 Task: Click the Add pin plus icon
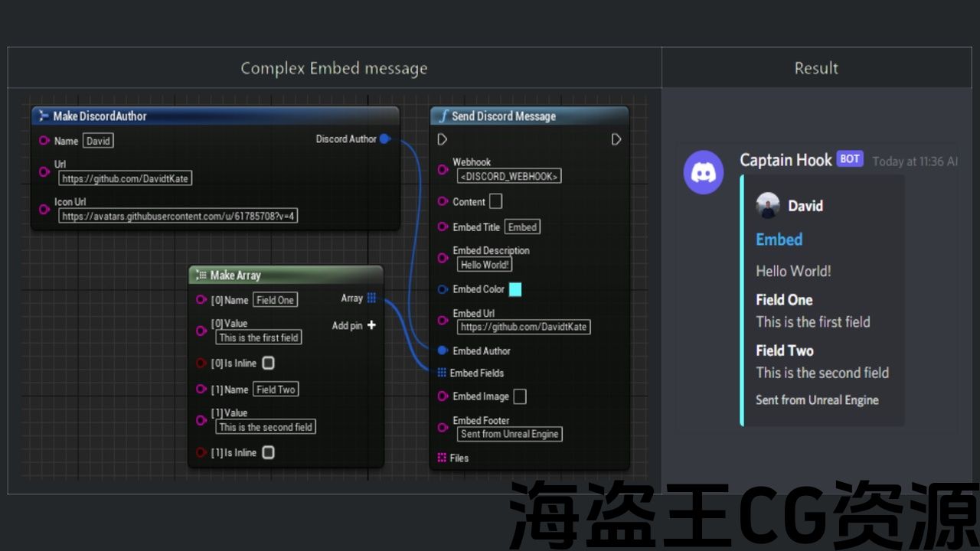click(371, 325)
